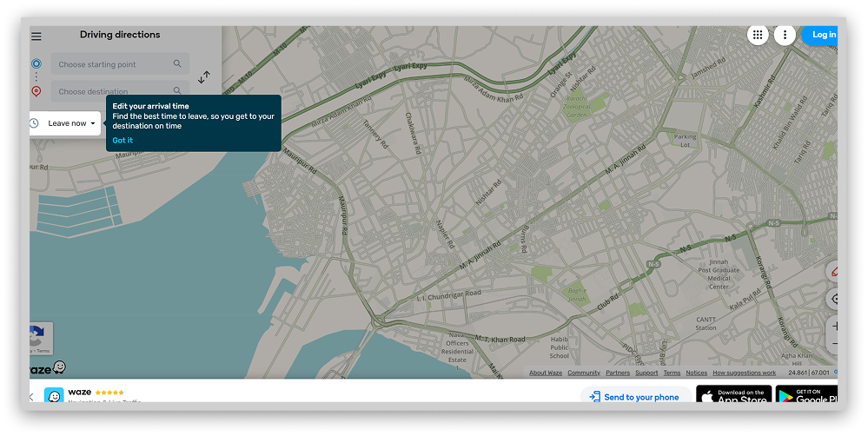
Task: Click the Log in button
Action: tap(822, 35)
